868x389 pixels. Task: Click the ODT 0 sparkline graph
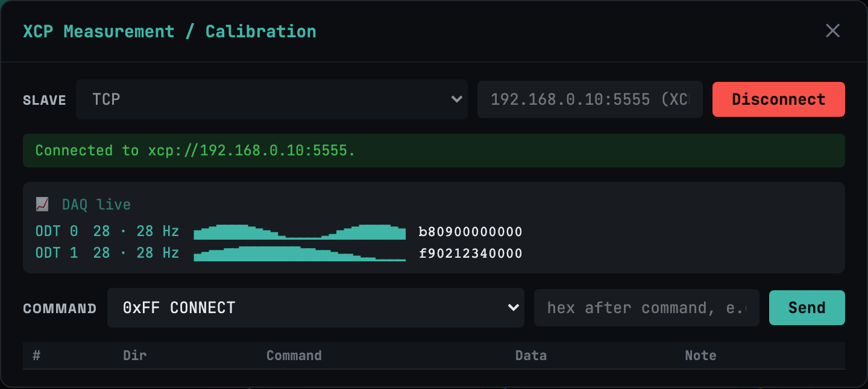click(x=300, y=232)
